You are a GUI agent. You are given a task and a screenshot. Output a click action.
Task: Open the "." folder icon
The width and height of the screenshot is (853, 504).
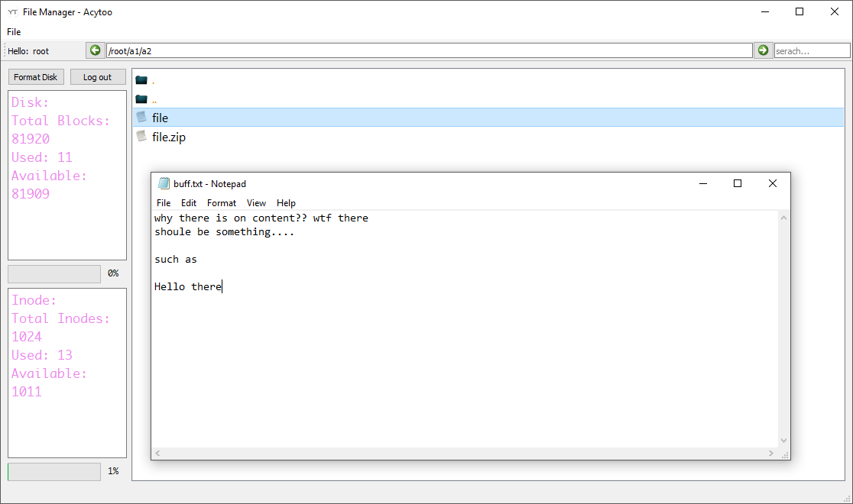[x=142, y=79]
